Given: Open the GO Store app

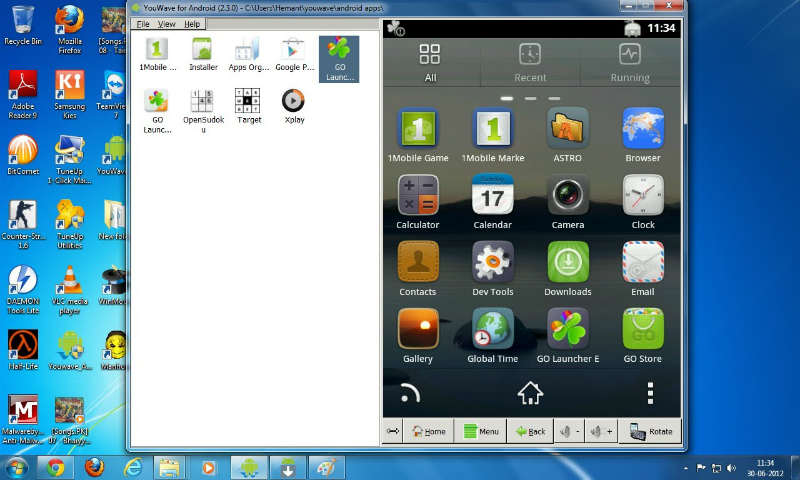Looking at the screenshot, I should click(x=643, y=330).
